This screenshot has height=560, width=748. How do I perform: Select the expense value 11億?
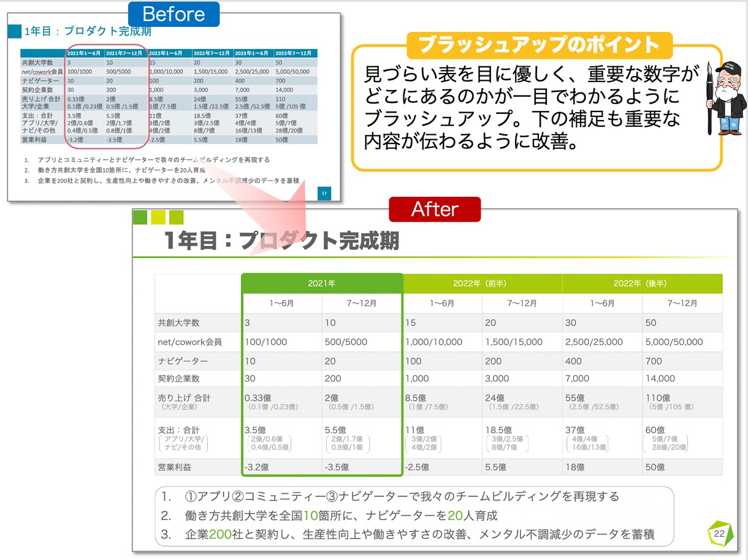[414, 430]
